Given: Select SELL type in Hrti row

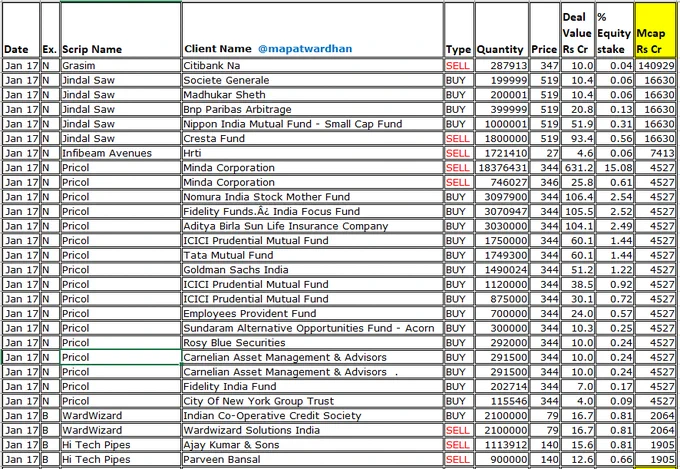Looking at the screenshot, I should pos(459,153).
